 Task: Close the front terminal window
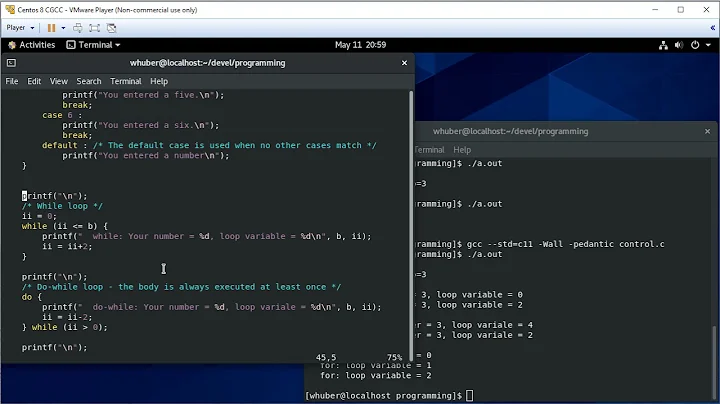(x=404, y=63)
